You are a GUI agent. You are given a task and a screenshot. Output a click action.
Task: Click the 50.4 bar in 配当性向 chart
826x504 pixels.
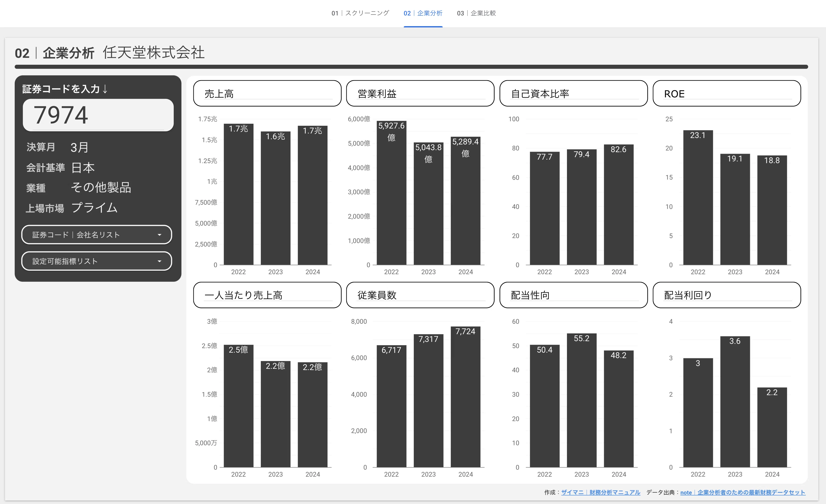545,406
